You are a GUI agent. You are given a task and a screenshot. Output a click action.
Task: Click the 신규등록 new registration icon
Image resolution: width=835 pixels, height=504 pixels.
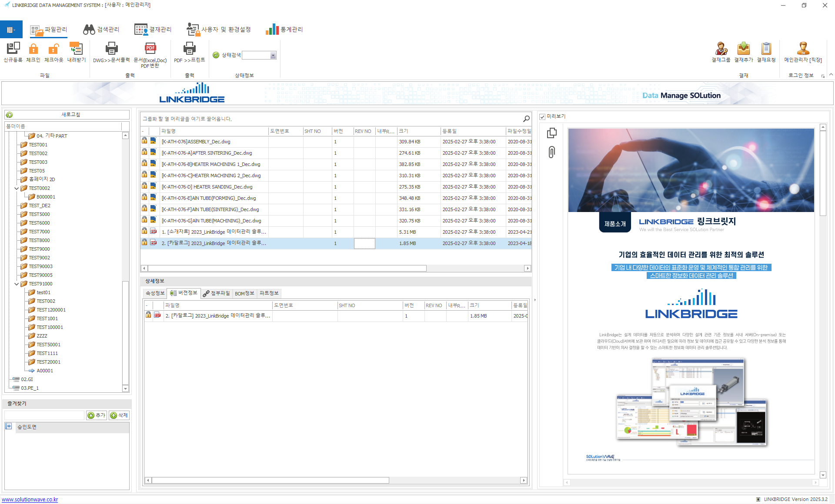click(x=13, y=49)
